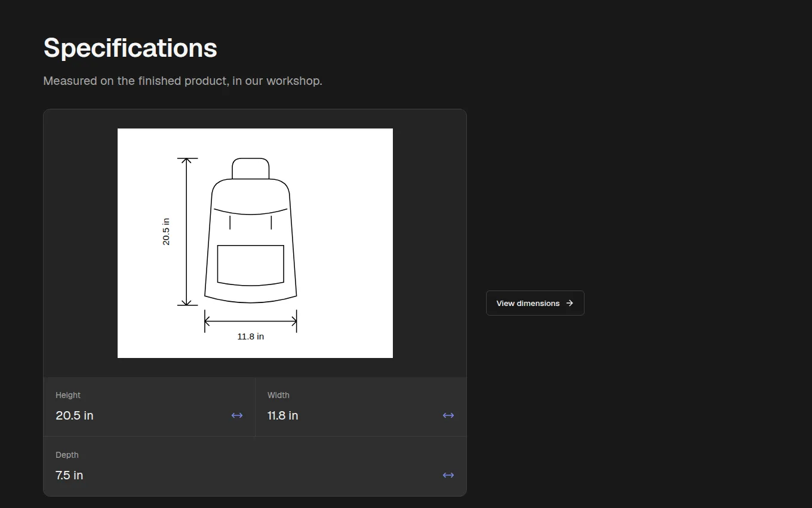Select the front pocket of the backpack drawing

click(x=251, y=265)
